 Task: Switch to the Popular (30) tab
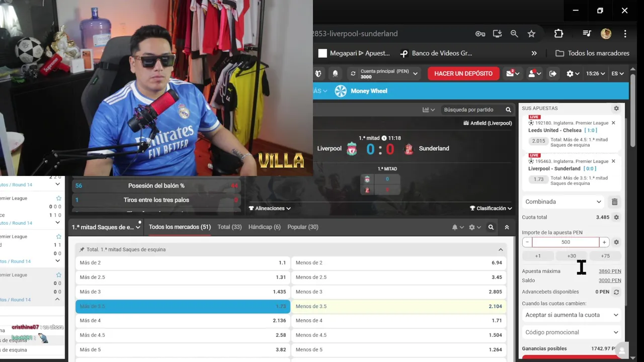tap(303, 227)
